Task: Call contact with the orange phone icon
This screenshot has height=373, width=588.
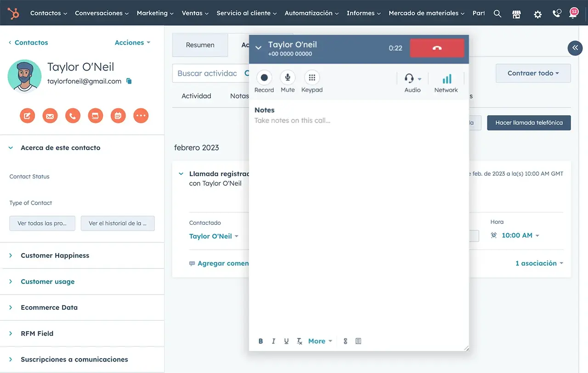Action: (73, 116)
